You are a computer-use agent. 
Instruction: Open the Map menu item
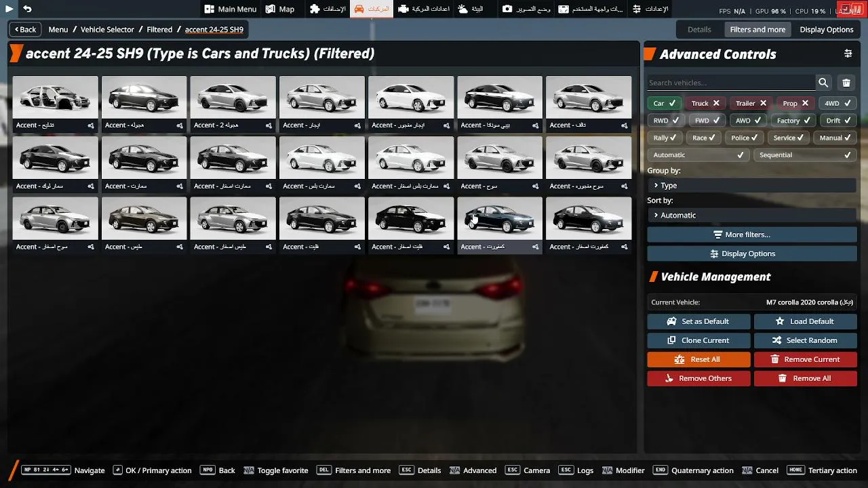coord(280,9)
